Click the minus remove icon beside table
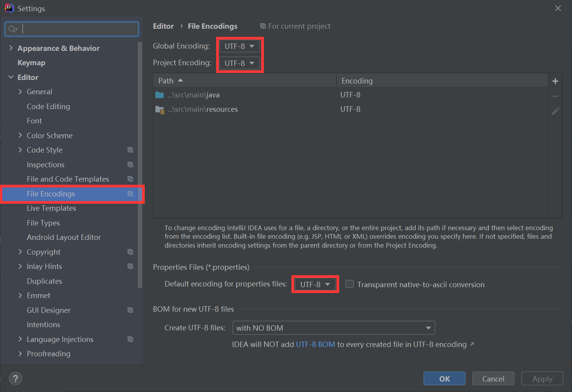The image size is (572, 392). pyautogui.click(x=555, y=96)
